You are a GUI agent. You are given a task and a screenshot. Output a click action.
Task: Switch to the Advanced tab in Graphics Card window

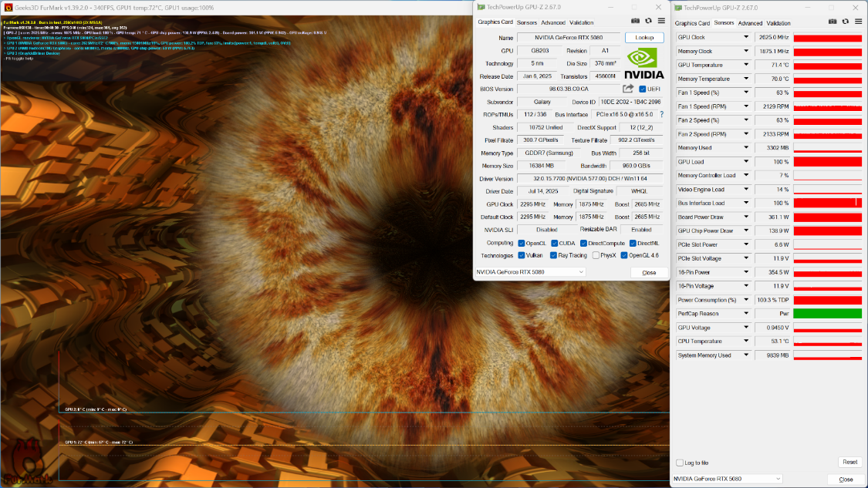[x=553, y=22]
